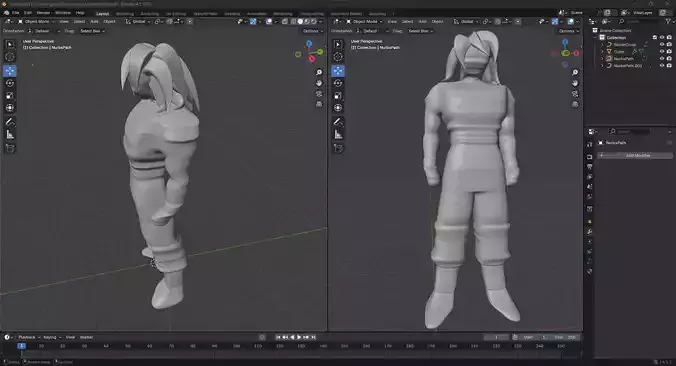Select the Cursor tool in left viewport
Image resolution: width=676 pixels, height=366 pixels.
point(10,57)
